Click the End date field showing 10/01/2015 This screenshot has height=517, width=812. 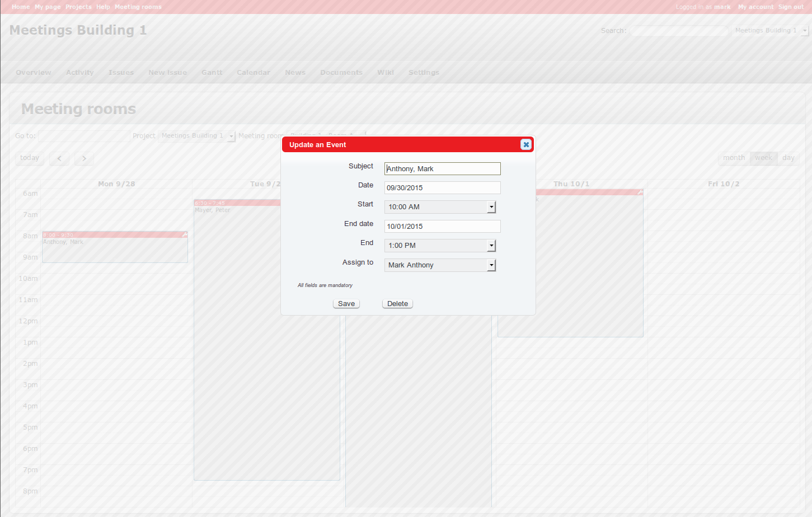click(x=442, y=226)
